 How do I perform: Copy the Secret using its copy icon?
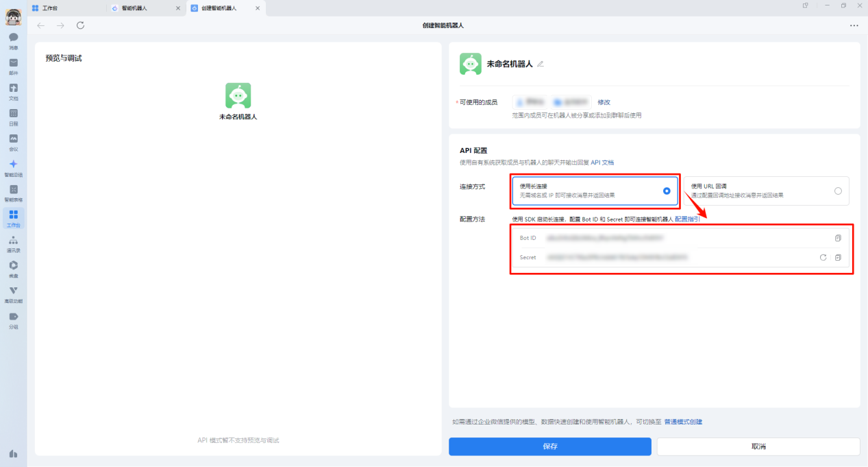coord(838,257)
